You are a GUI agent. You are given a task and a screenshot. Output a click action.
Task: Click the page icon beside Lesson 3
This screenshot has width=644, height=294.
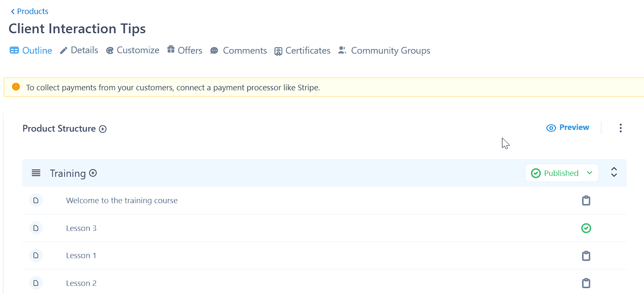(36, 228)
